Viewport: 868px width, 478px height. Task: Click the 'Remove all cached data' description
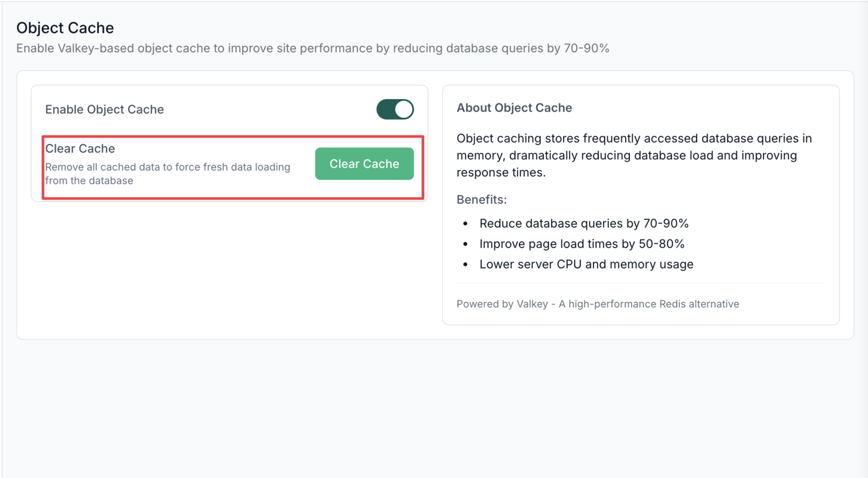coord(168,174)
